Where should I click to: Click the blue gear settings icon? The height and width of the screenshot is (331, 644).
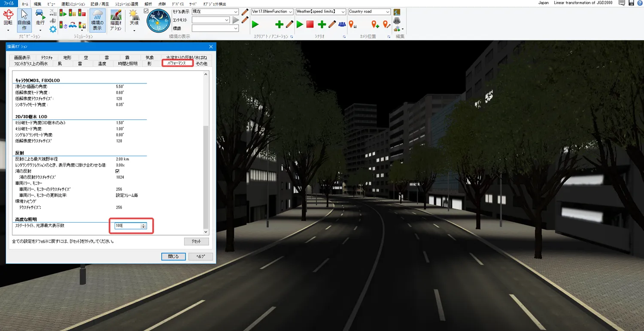53,29
